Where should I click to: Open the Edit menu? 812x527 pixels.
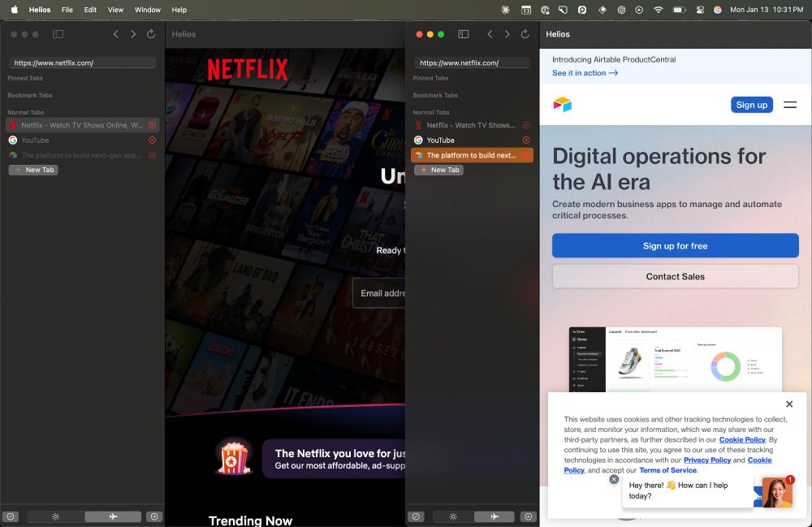coord(90,10)
